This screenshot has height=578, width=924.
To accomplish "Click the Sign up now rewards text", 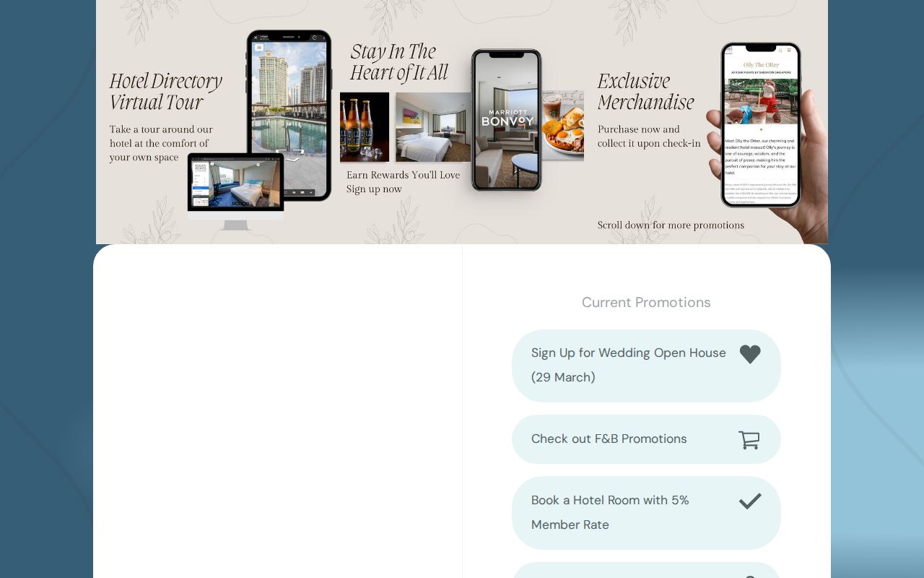I will [x=374, y=189].
